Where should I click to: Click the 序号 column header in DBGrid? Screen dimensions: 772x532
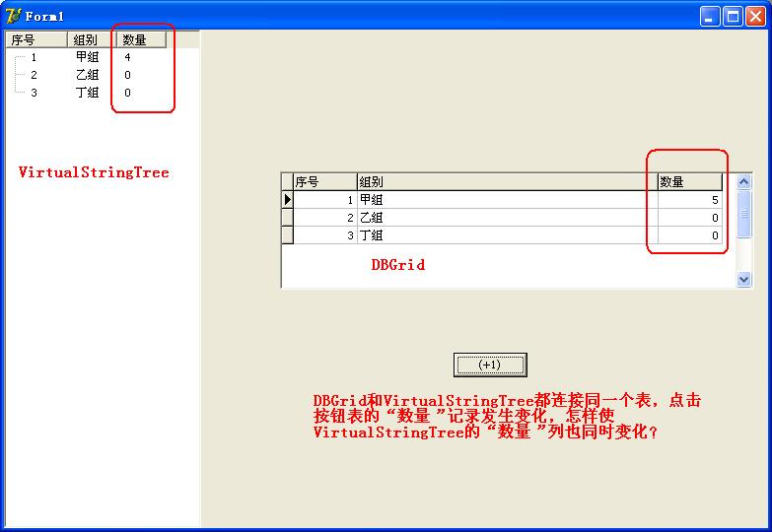click(x=325, y=182)
